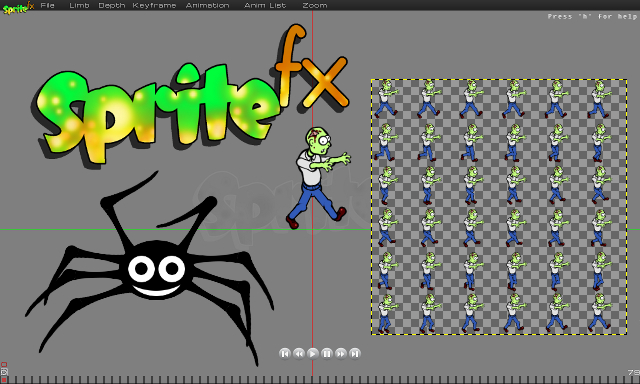Click the white play icon above timeline
This screenshot has height=384, width=640.
click(x=4, y=372)
